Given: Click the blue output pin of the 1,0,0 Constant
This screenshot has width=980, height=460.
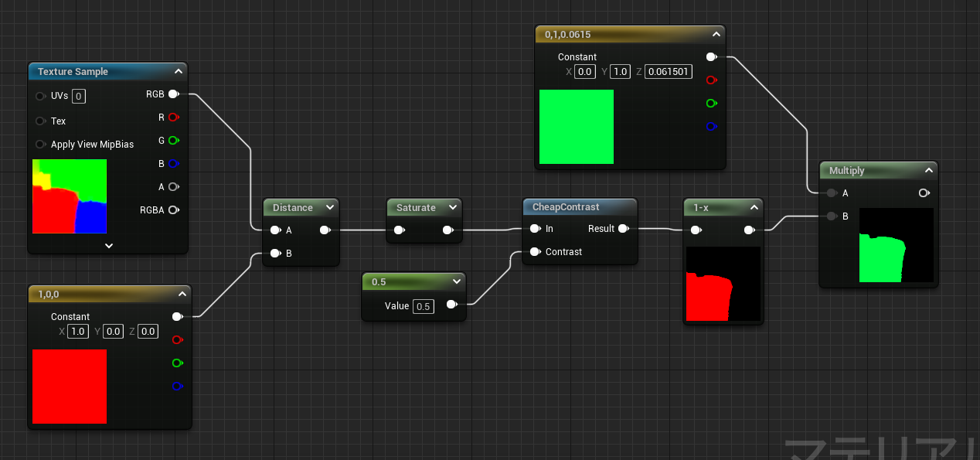Looking at the screenshot, I should coord(177,386).
